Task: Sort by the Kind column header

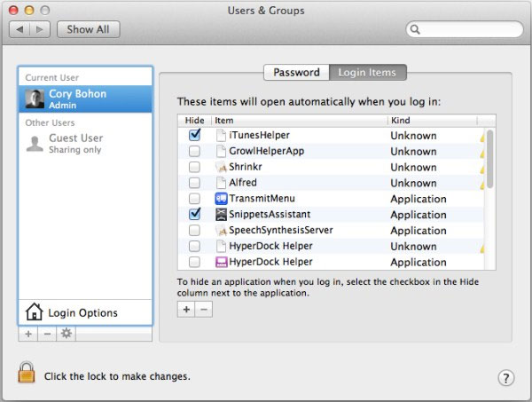Action: pyautogui.click(x=432, y=121)
